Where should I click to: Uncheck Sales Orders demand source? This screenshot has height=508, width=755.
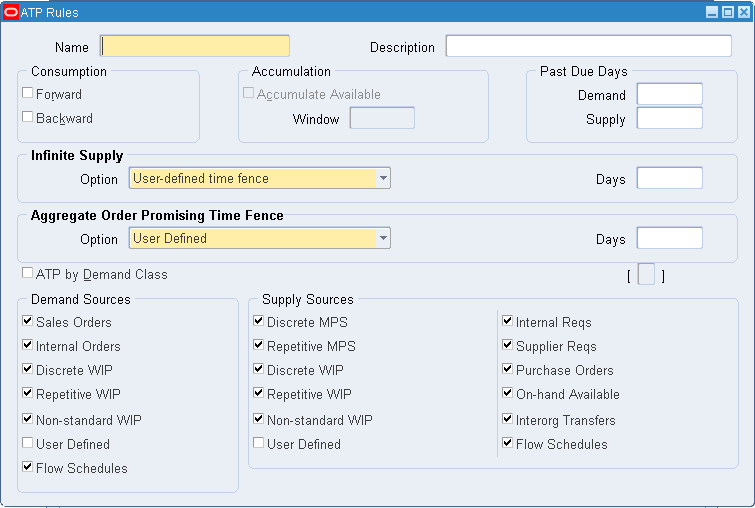pyautogui.click(x=27, y=321)
